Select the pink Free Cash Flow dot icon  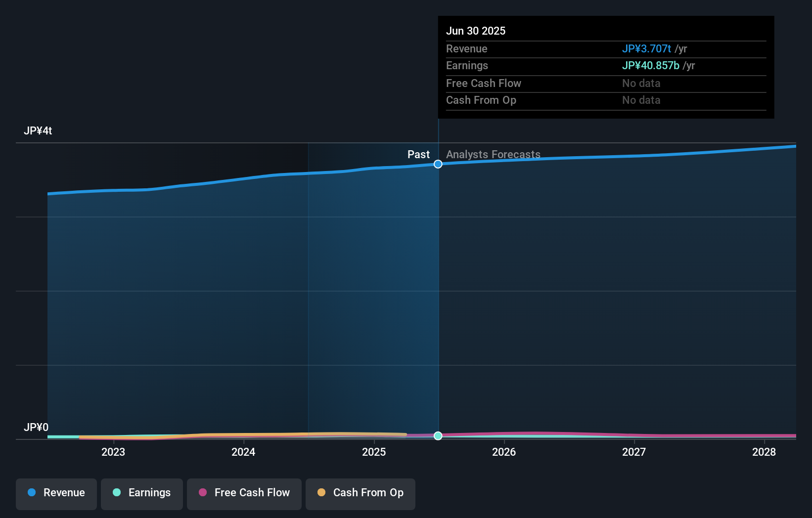point(202,493)
